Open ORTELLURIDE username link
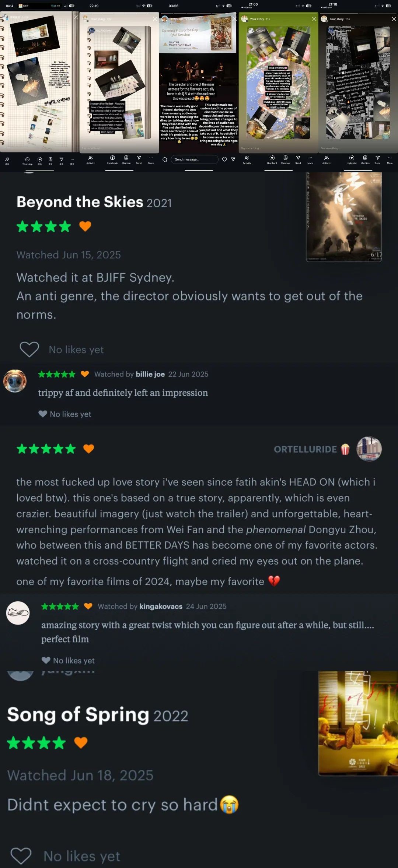The width and height of the screenshot is (398, 868). click(x=305, y=449)
